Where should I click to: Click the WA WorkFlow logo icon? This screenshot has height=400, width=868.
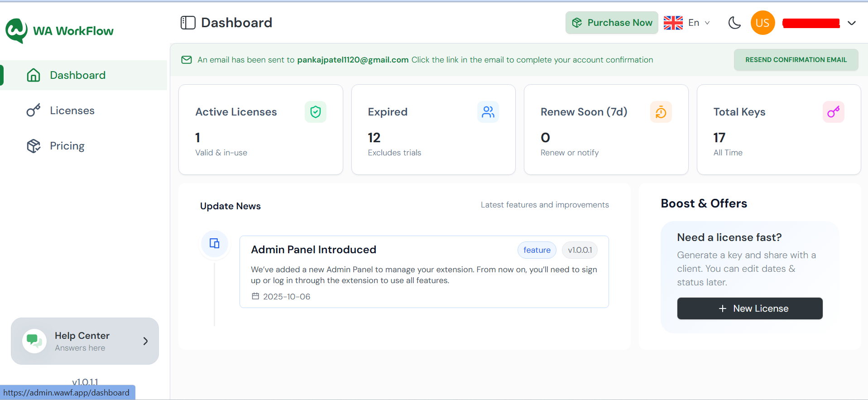pyautogui.click(x=17, y=30)
